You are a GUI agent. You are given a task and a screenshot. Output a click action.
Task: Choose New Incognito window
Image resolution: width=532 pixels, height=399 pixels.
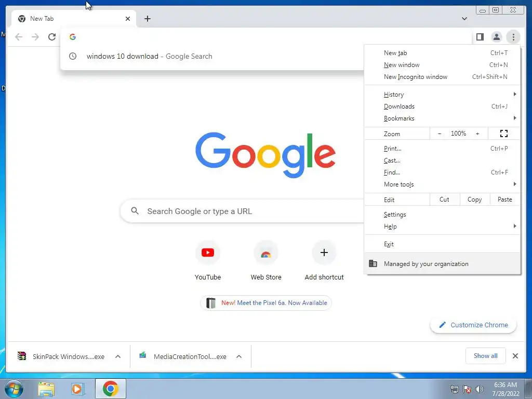[443, 77]
